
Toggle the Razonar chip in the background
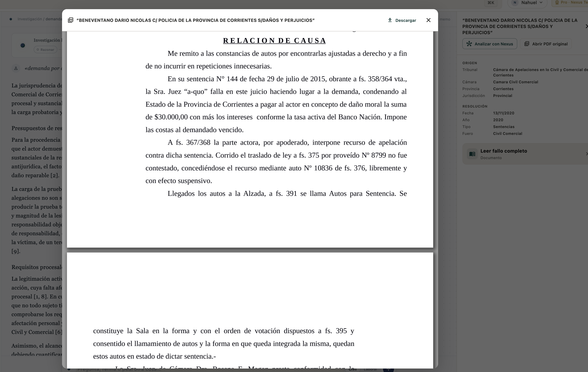(45, 50)
